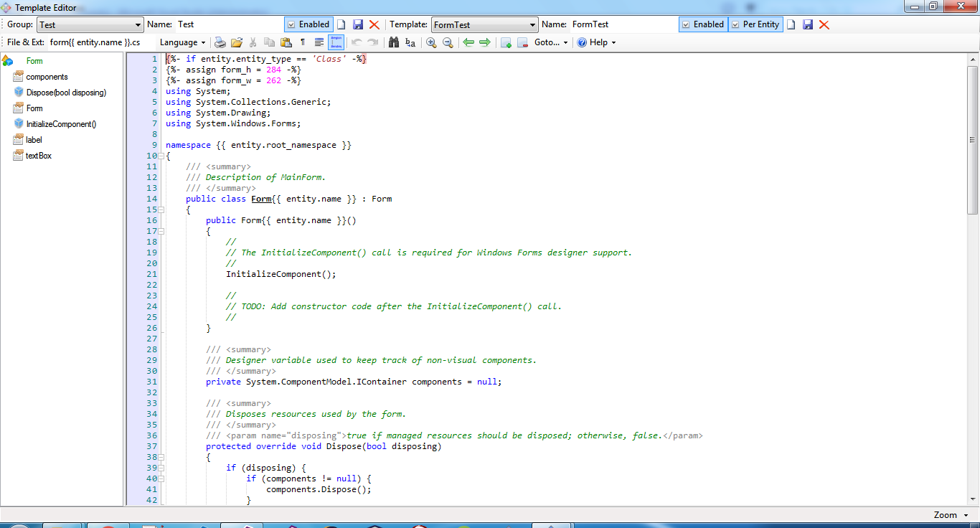Viewport: 980px width, 528px height.
Task: Collapse the if block at line 39
Action: pos(161,468)
